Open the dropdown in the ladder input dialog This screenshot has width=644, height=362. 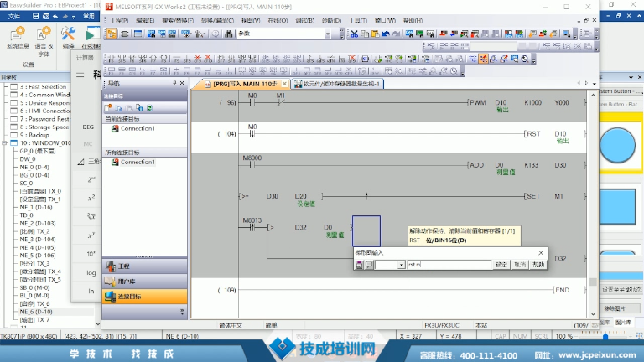click(402, 265)
